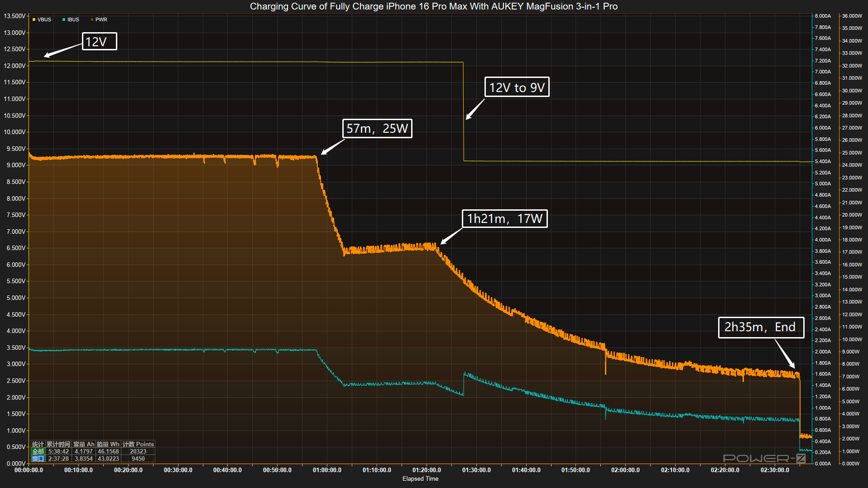Screen dimensions: 868x488
Task: Click the 8.000A current axis label
Action: tap(823, 16)
